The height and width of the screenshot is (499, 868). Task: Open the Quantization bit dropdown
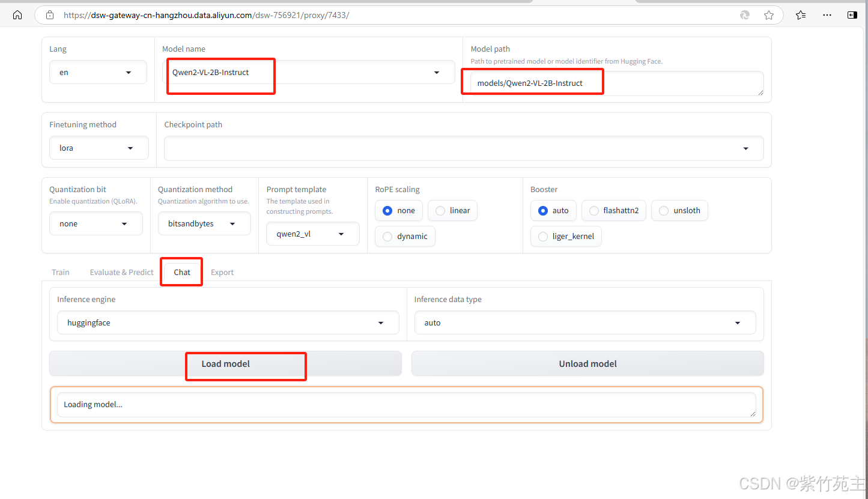96,223
